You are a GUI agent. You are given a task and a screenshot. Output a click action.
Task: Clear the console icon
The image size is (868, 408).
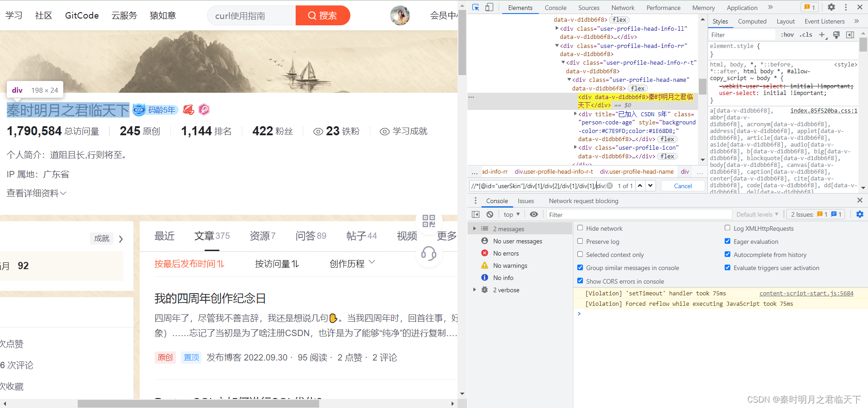click(x=490, y=214)
